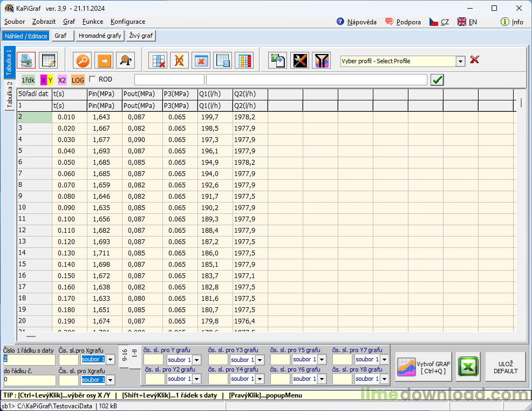
Task: Click the wrench and screwdriver settings icon
Action: [x=300, y=60]
